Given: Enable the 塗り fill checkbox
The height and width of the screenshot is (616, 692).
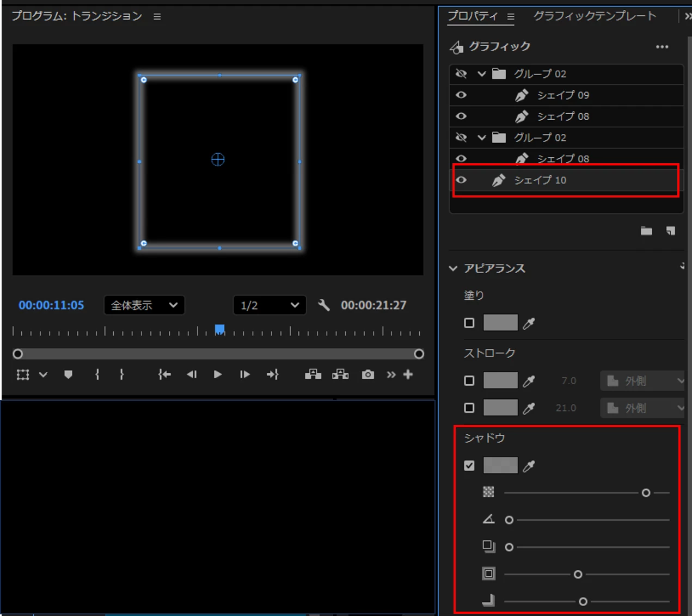Looking at the screenshot, I should [469, 323].
